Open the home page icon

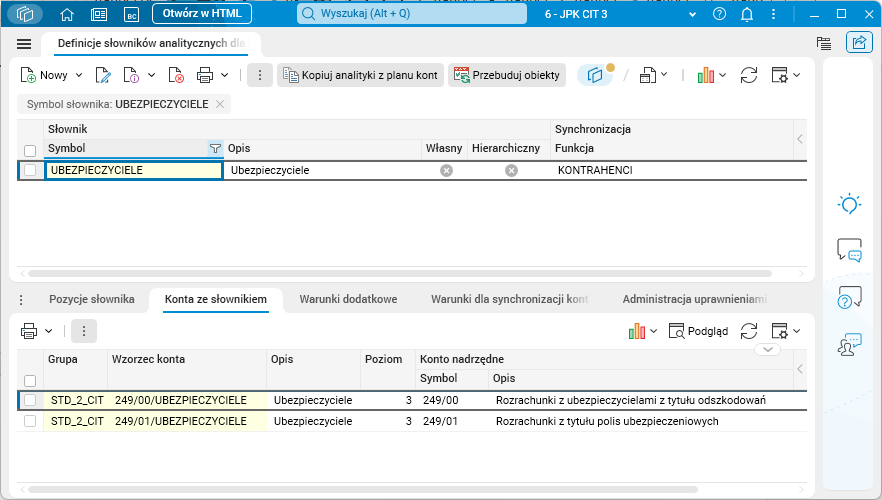pos(67,14)
